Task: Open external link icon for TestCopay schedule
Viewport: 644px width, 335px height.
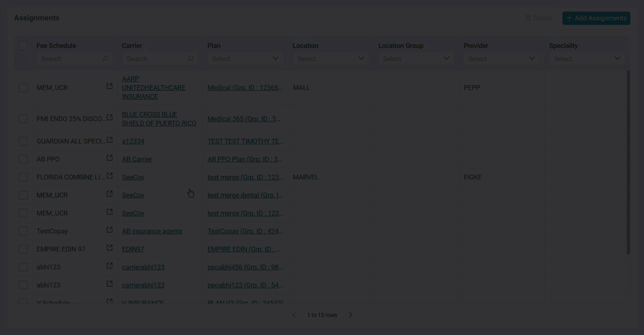Action: [x=109, y=230]
